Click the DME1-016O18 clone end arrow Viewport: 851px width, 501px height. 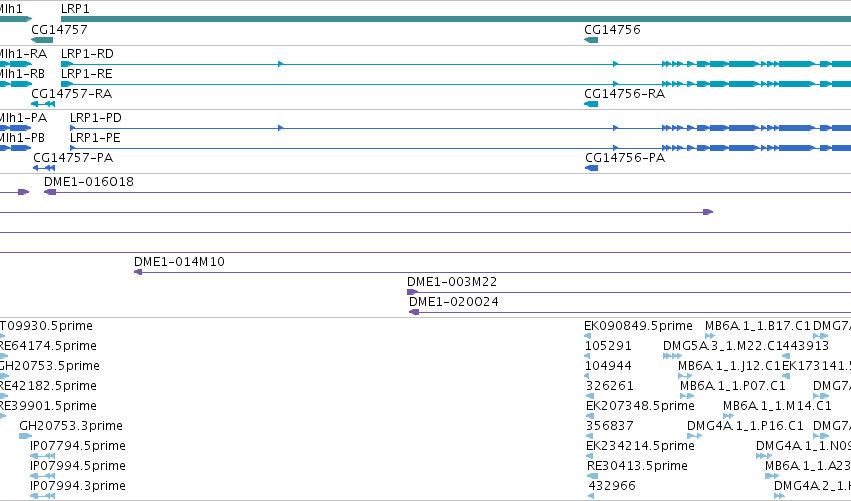(x=50, y=192)
